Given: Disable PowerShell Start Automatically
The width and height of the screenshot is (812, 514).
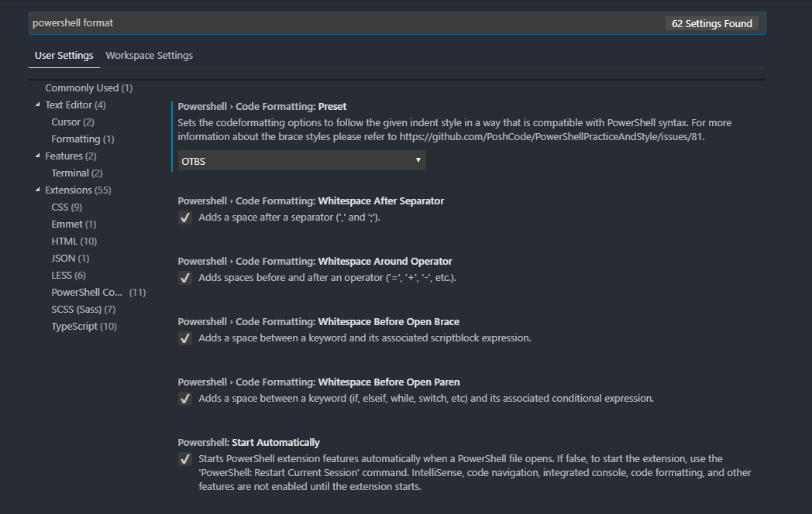Looking at the screenshot, I should point(184,459).
